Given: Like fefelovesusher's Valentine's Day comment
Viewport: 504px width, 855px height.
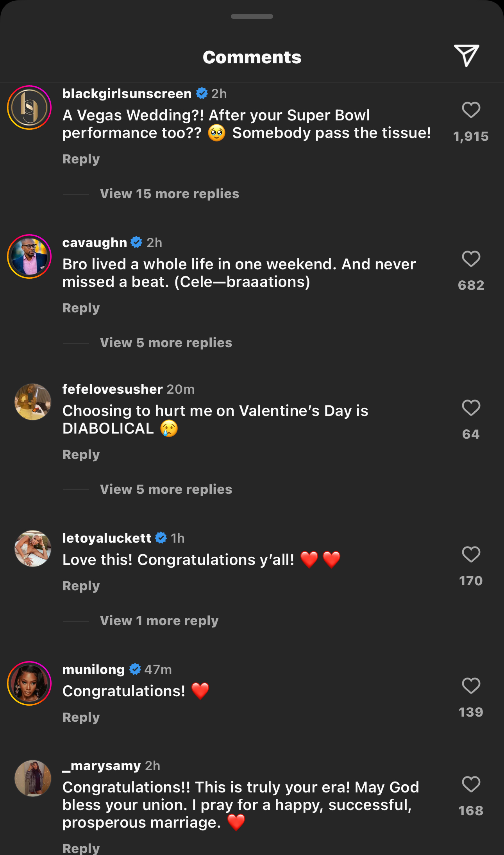Looking at the screenshot, I should pyautogui.click(x=471, y=408).
